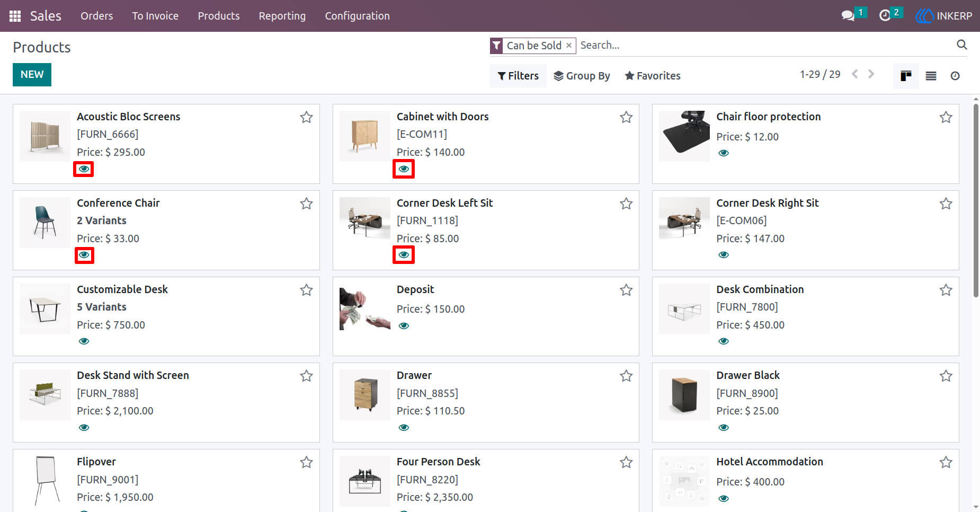Click eye icon on Cabinet with Doors
The width and height of the screenshot is (980, 512).
pyautogui.click(x=404, y=169)
